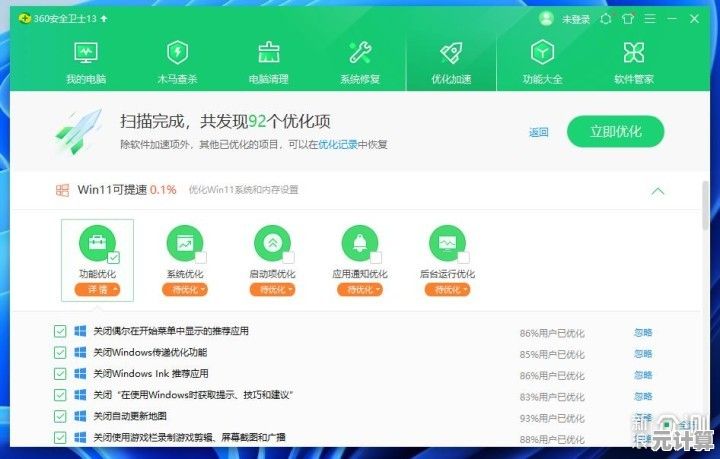Uncheck 关闭Windows Ink 推荐应用
The image size is (720, 459).
tap(60, 374)
